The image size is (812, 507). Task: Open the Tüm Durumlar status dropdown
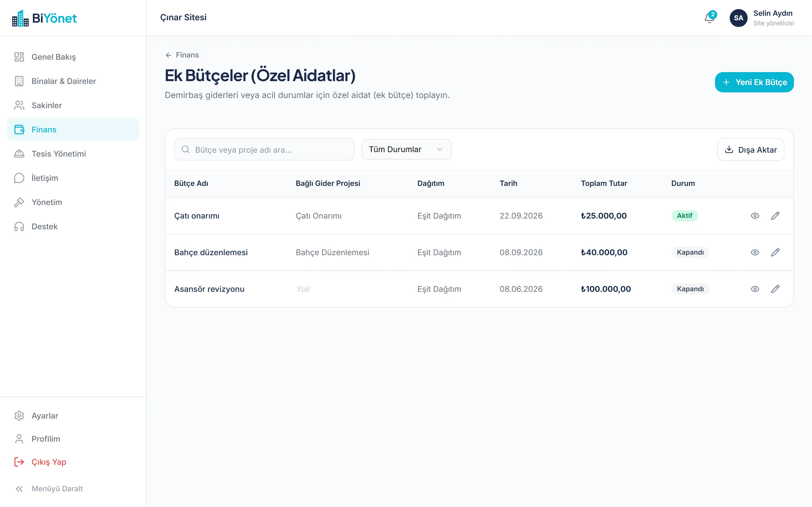tap(406, 149)
